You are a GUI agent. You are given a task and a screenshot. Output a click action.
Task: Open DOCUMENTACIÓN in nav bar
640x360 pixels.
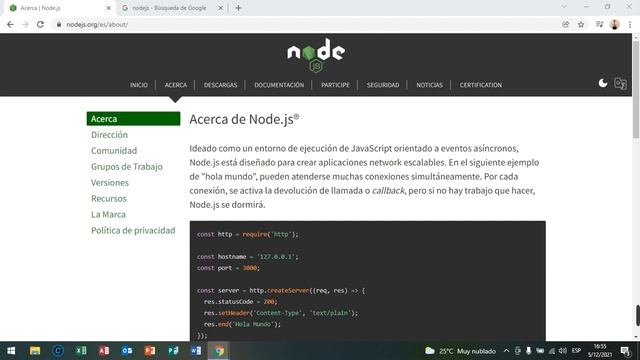coord(279,85)
